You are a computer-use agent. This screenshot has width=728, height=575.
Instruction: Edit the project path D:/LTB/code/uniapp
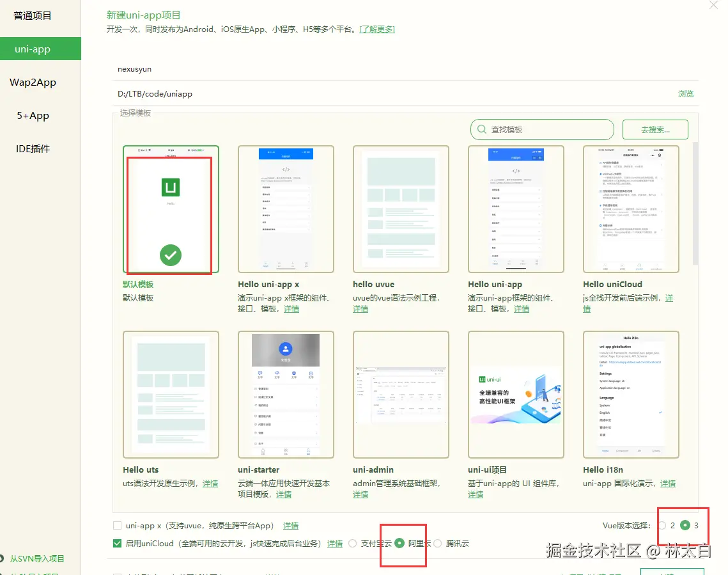point(392,94)
